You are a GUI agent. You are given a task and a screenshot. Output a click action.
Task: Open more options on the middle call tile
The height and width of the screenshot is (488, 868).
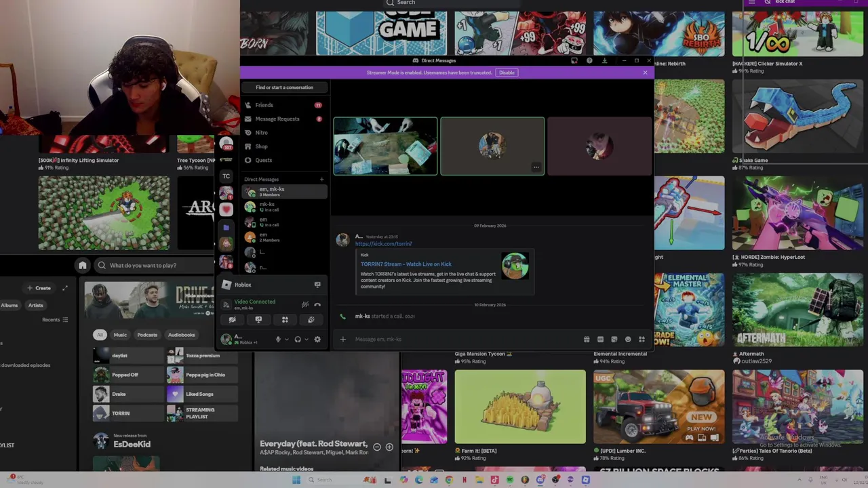[x=536, y=167]
